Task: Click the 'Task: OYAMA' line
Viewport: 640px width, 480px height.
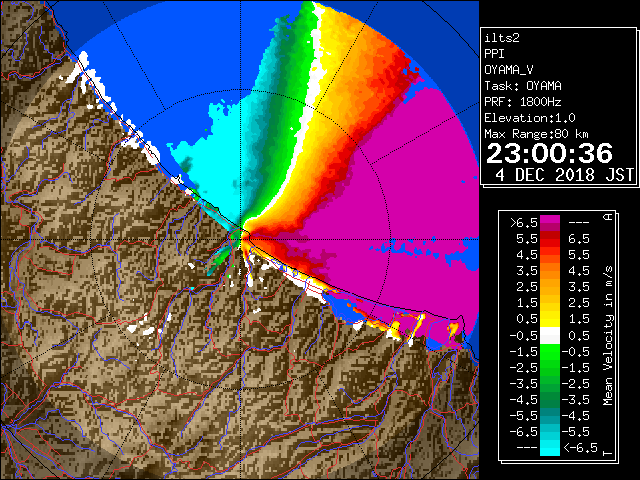Action: click(x=523, y=86)
